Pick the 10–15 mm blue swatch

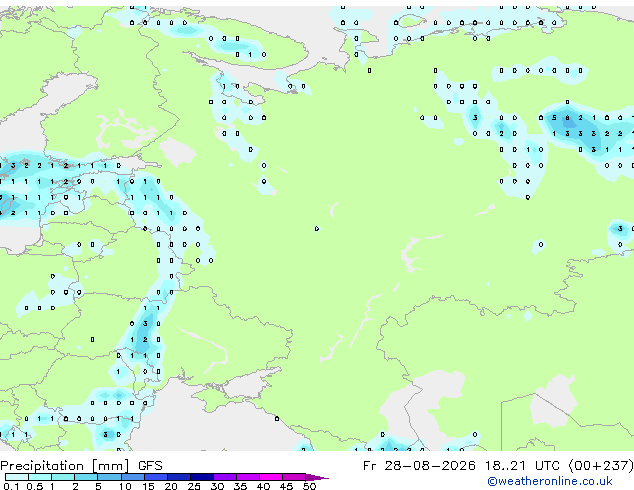tap(132, 477)
